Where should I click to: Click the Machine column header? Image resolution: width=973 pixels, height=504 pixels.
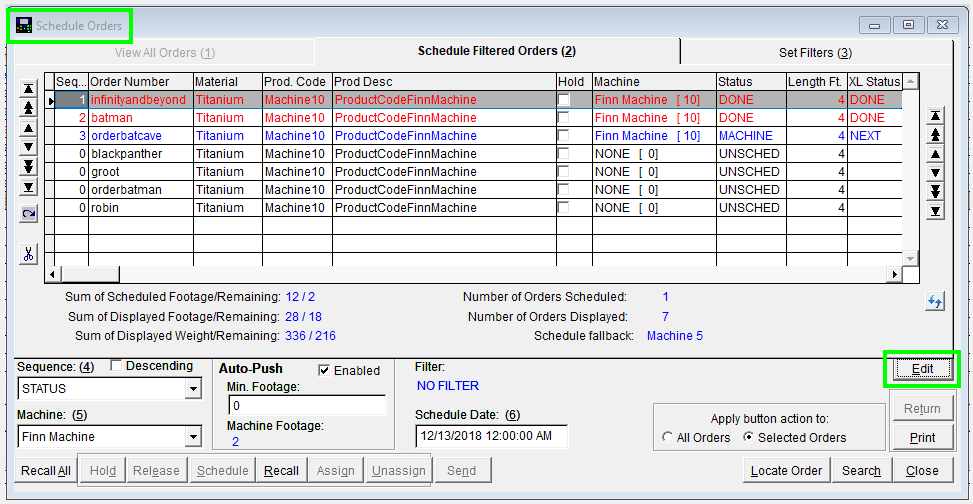pos(655,82)
